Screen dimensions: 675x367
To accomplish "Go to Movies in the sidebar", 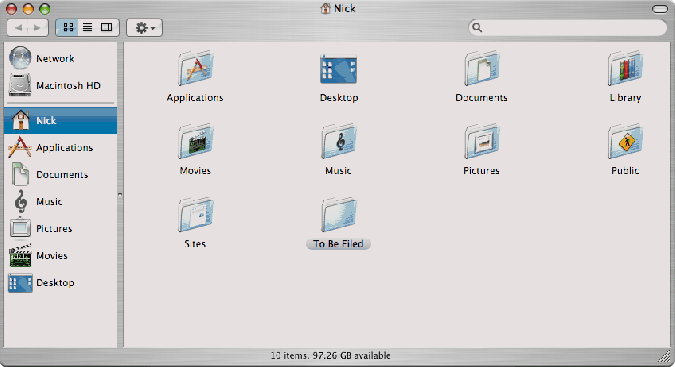I will pos(60,256).
